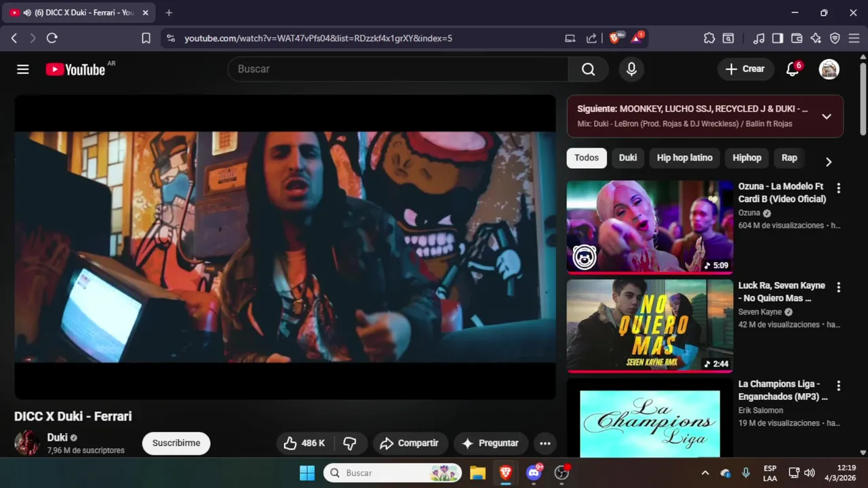Click the YouTube Buscar search field

tap(398, 69)
